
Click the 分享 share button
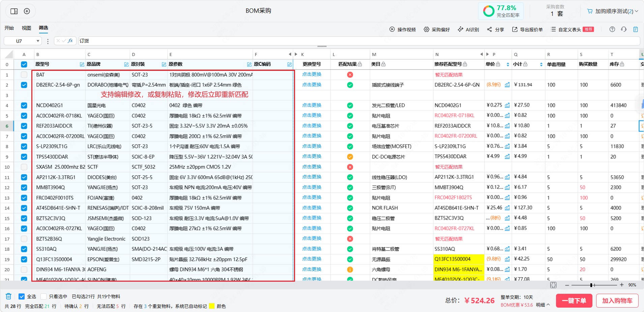point(495,29)
